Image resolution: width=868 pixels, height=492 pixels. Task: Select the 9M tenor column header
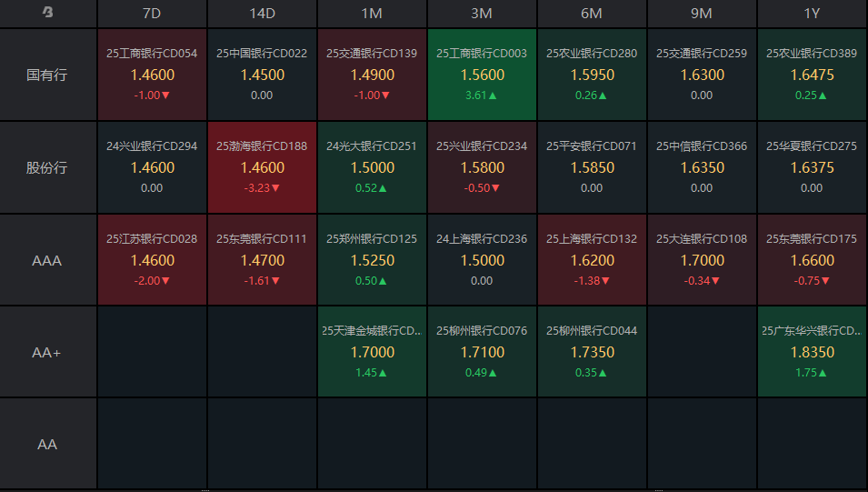pyautogui.click(x=702, y=14)
